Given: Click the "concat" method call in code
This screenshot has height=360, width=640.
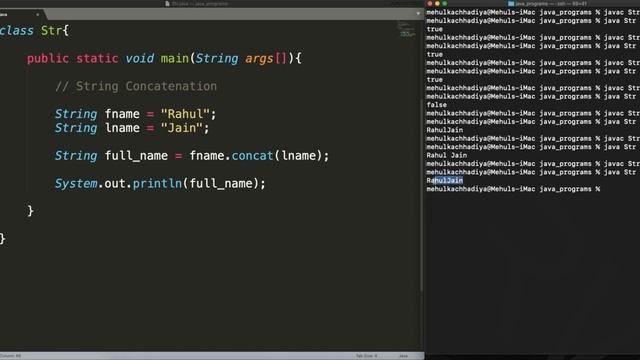Looking at the screenshot, I should point(252,156).
